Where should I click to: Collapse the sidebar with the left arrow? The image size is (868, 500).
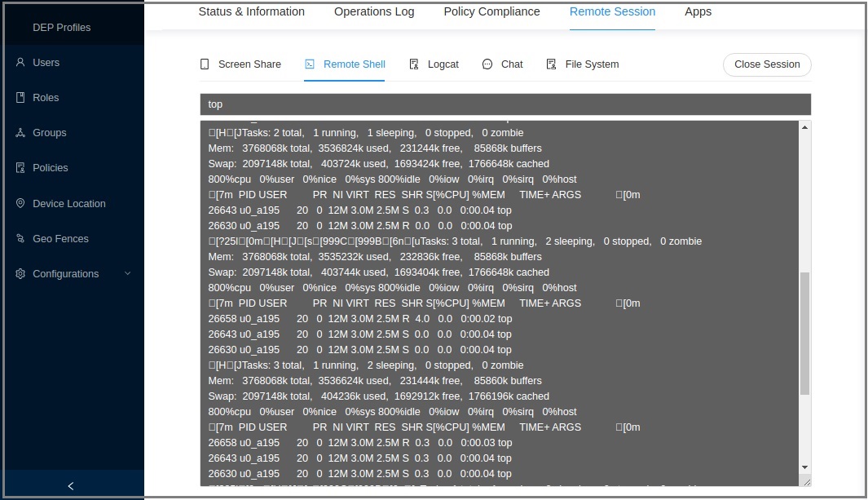click(71, 486)
